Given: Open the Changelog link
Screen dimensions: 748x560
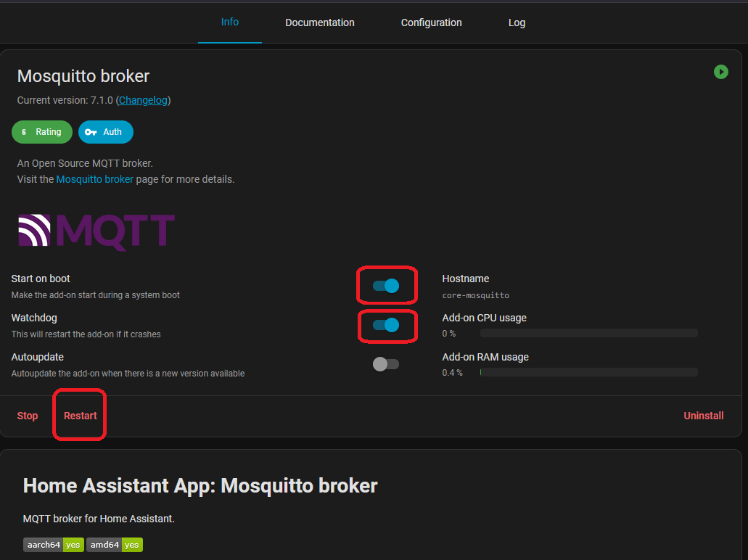Looking at the screenshot, I should [143, 100].
